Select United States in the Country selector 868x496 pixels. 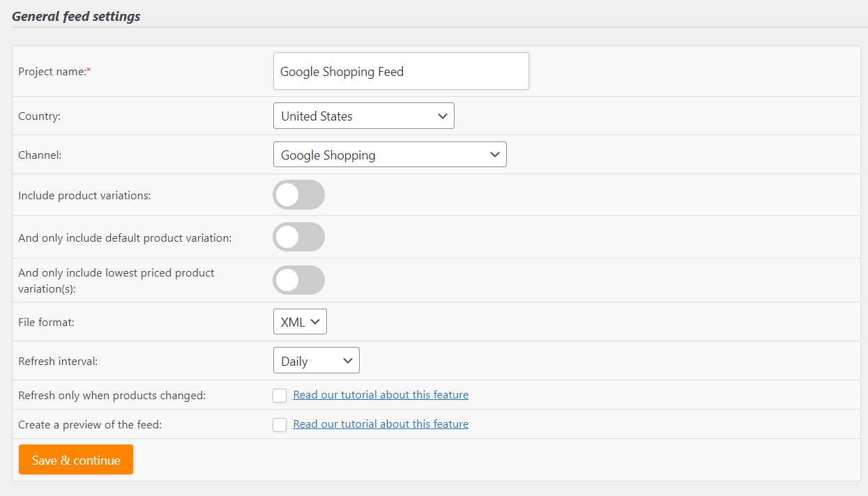pos(363,116)
